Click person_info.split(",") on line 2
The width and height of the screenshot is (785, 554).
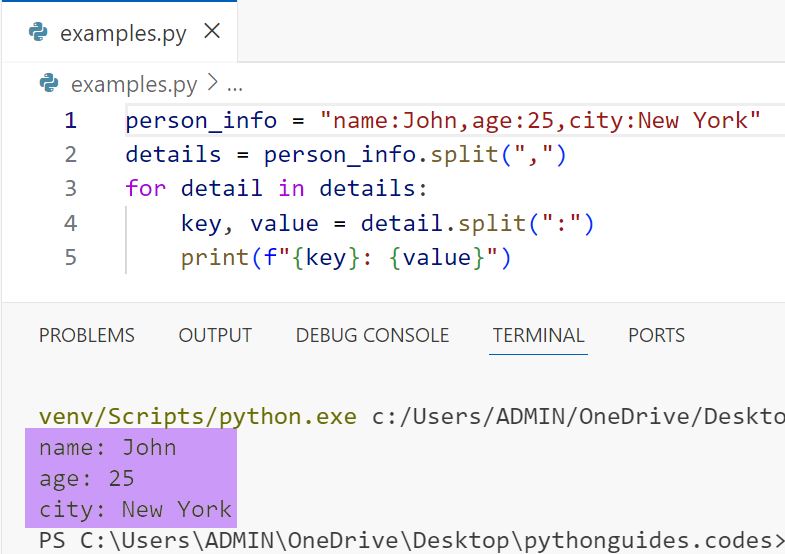[x=415, y=155]
